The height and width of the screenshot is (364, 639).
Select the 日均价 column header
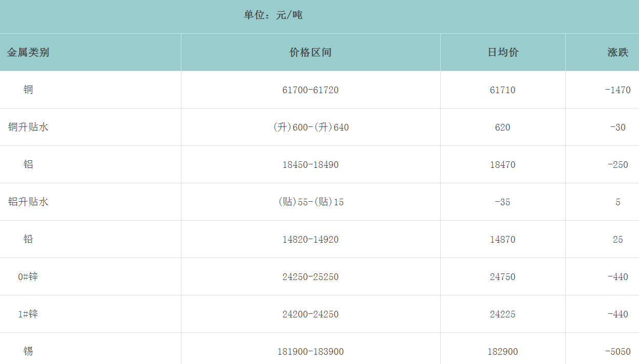pyautogui.click(x=503, y=52)
